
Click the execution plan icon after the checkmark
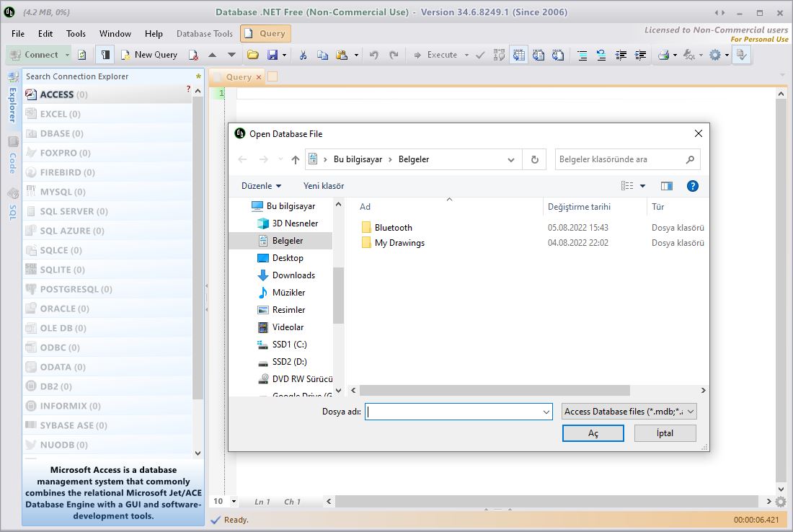(x=499, y=55)
